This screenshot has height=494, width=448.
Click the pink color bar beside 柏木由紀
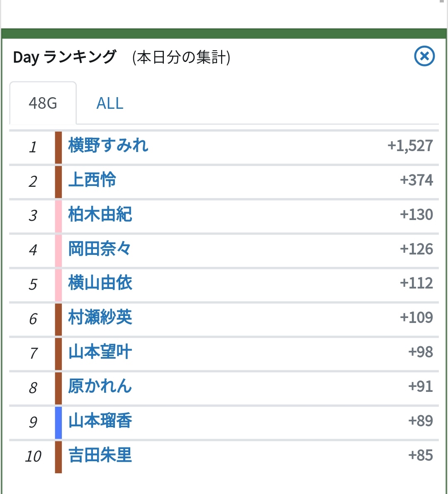(58, 216)
